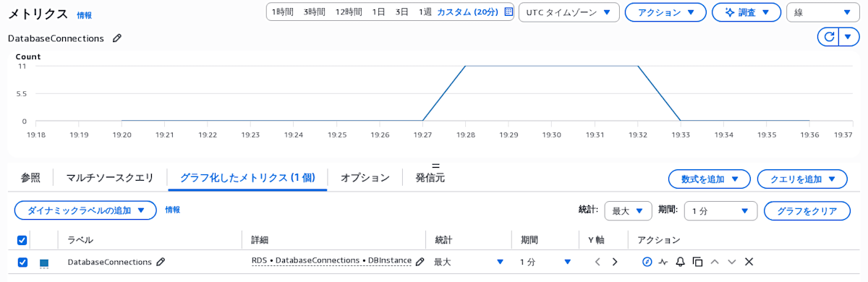Create an alarm with the bell icon
Viewport: 868px width, 282px height.
click(x=680, y=262)
